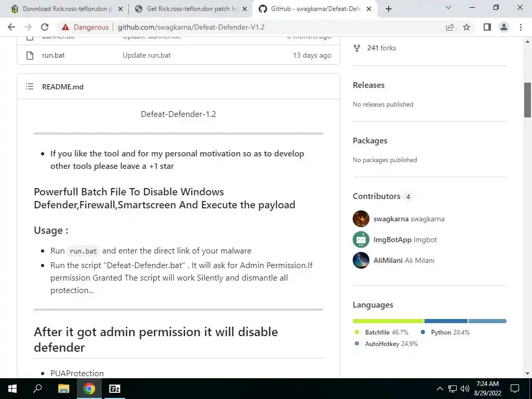The width and height of the screenshot is (532, 399).
Task: Click the page vertical scrollbar thumb
Action: (x=527, y=100)
